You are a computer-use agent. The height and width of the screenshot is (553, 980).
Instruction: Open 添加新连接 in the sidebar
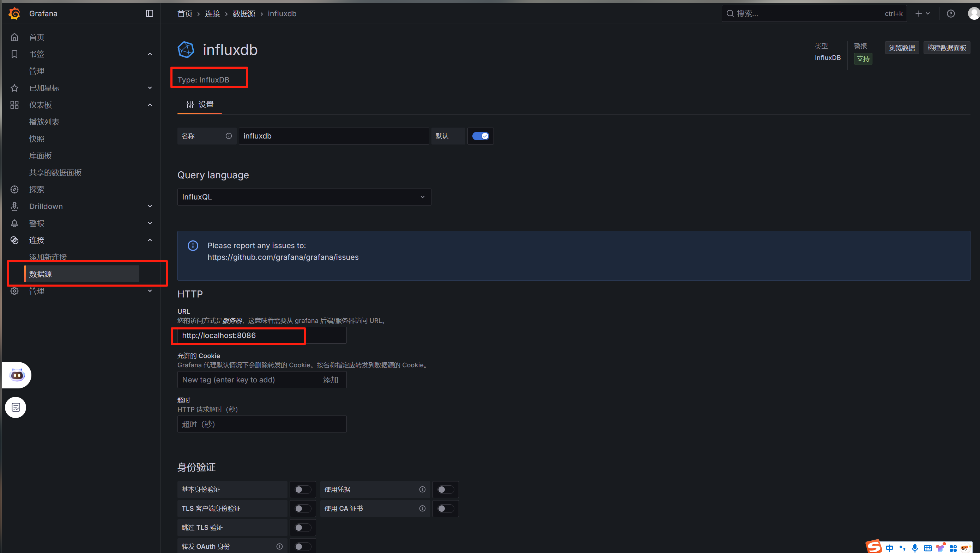(x=48, y=257)
